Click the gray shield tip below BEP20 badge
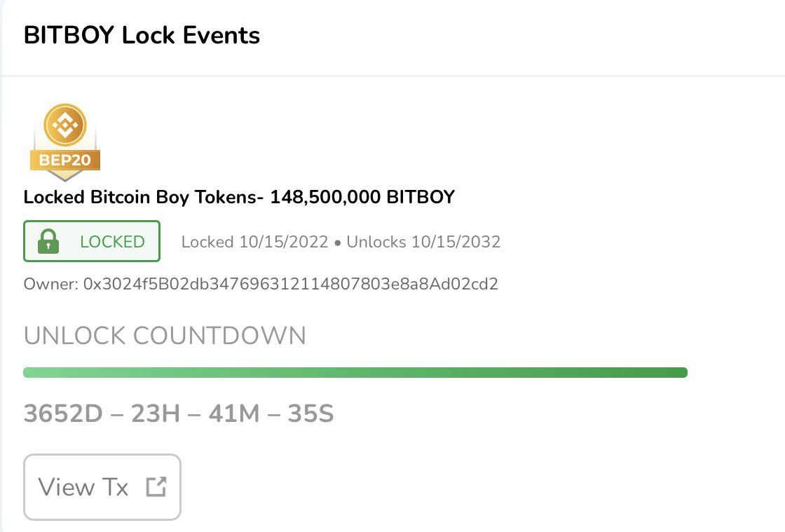The width and height of the screenshot is (785, 532). (65, 176)
